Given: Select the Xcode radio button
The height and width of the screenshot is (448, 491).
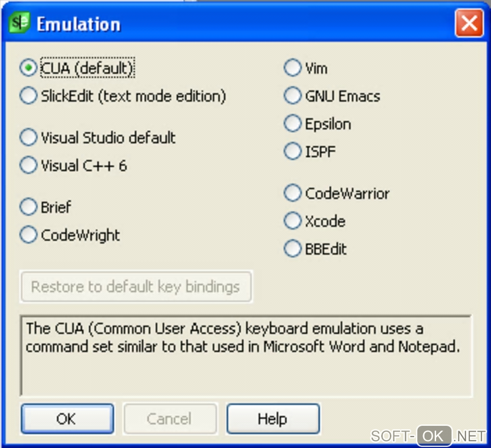Looking at the screenshot, I should tap(293, 222).
